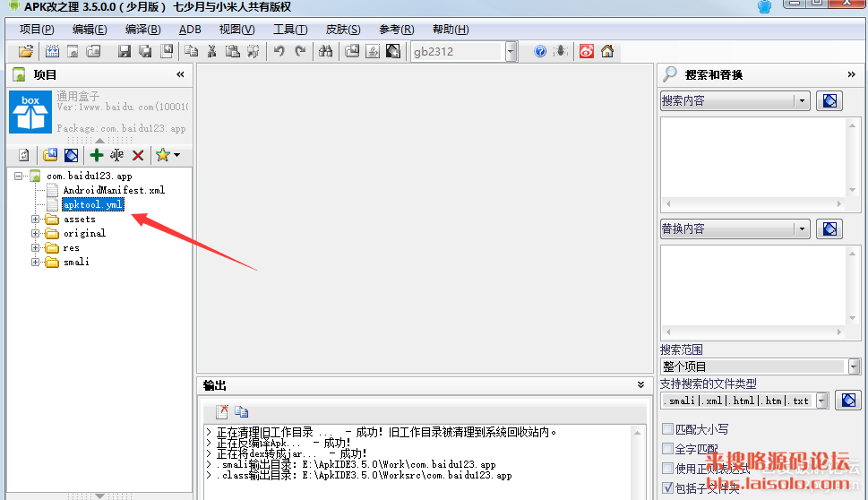The image size is (868, 500).
Task: Click the red X delete icon
Action: [x=138, y=155]
